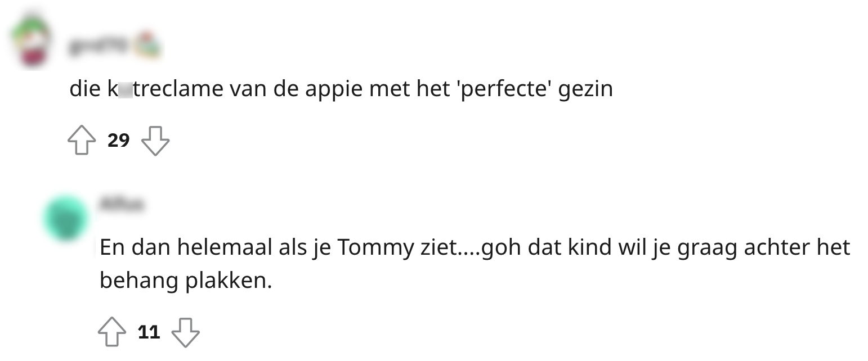Viewport: 868px width, 361px height.
Task: Upvote the reply mentioning Tommy
Action: pos(112,332)
